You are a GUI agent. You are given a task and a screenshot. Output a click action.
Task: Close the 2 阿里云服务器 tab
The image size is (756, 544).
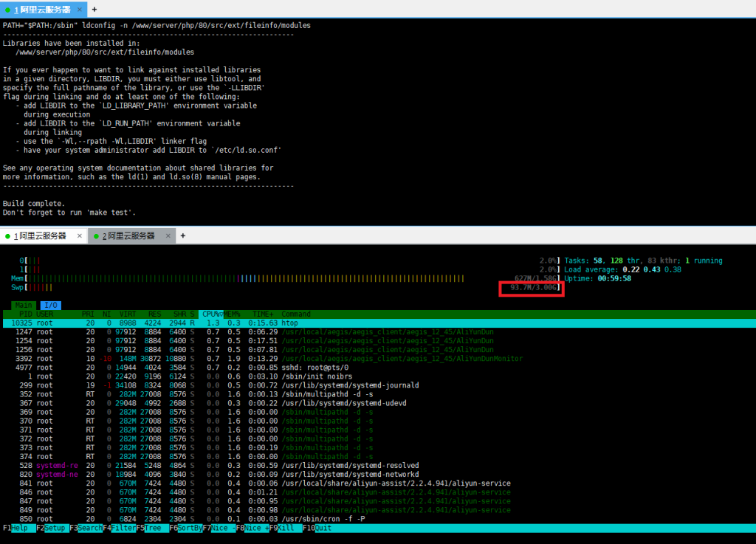pyautogui.click(x=168, y=235)
